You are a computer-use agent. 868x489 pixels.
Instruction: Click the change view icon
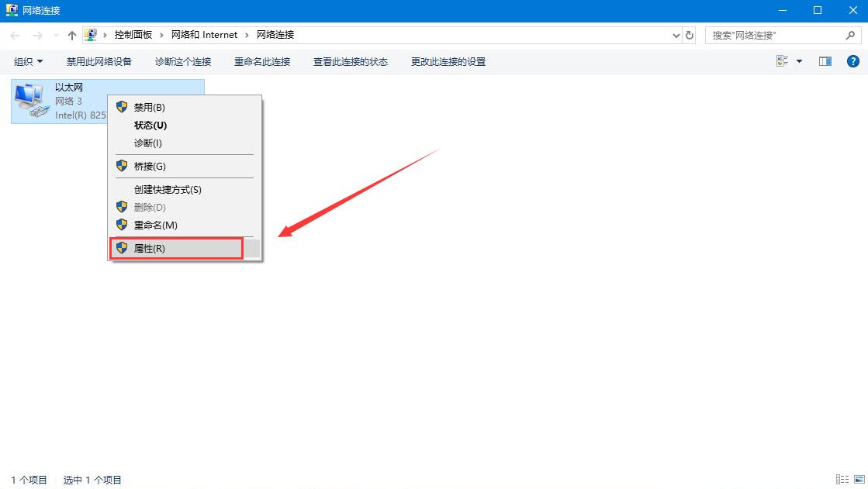pos(782,61)
